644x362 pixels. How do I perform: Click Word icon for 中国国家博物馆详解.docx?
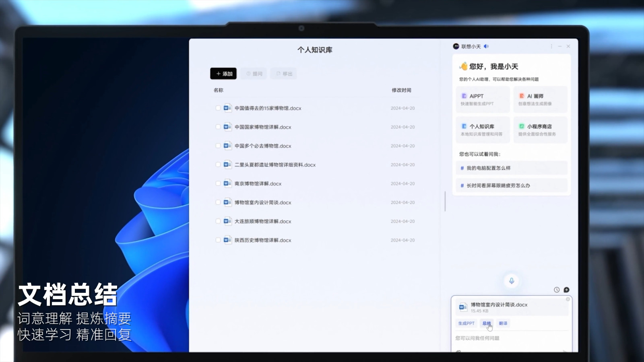tap(227, 127)
